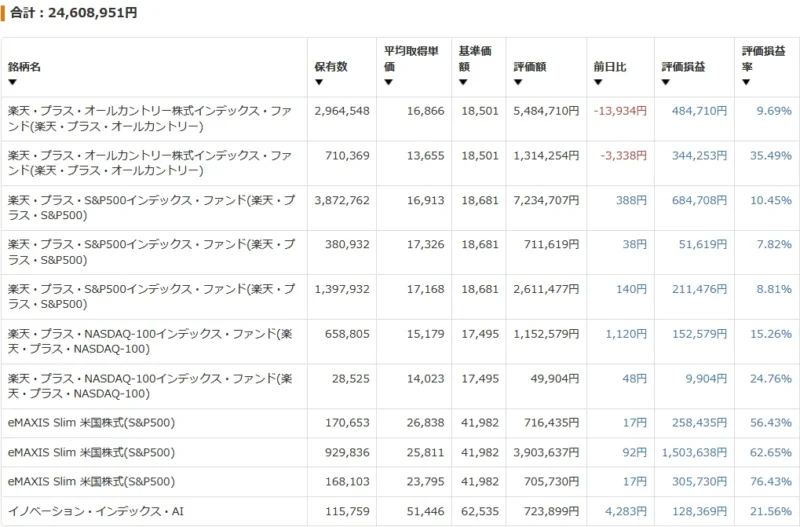The image size is (800, 527).
Task: Click the 388円 day change value
Action: tap(631, 200)
